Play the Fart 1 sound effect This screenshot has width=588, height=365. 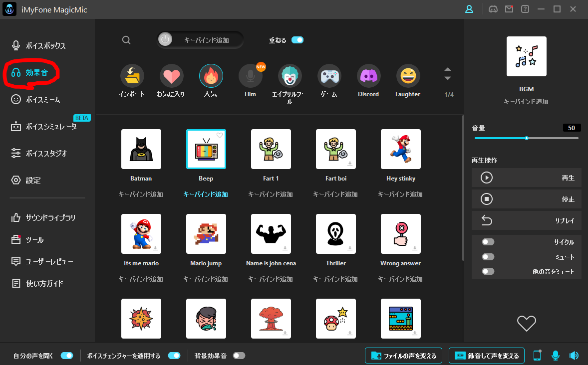[x=271, y=149]
